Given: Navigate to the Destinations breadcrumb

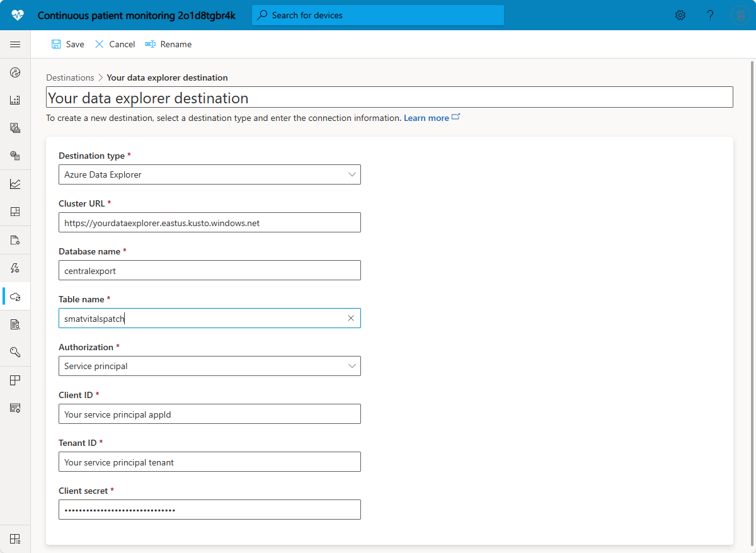Looking at the screenshot, I should (x=70, y=77).
